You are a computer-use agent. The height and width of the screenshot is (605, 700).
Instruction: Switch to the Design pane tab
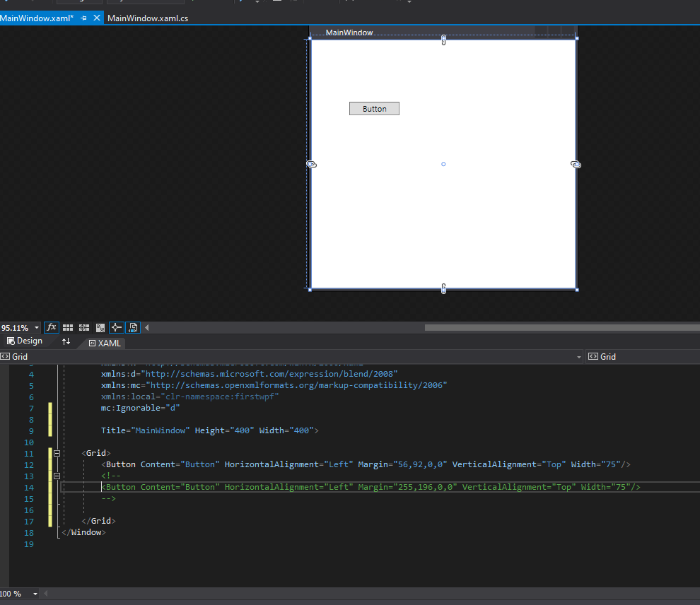(x=25, y=341)
